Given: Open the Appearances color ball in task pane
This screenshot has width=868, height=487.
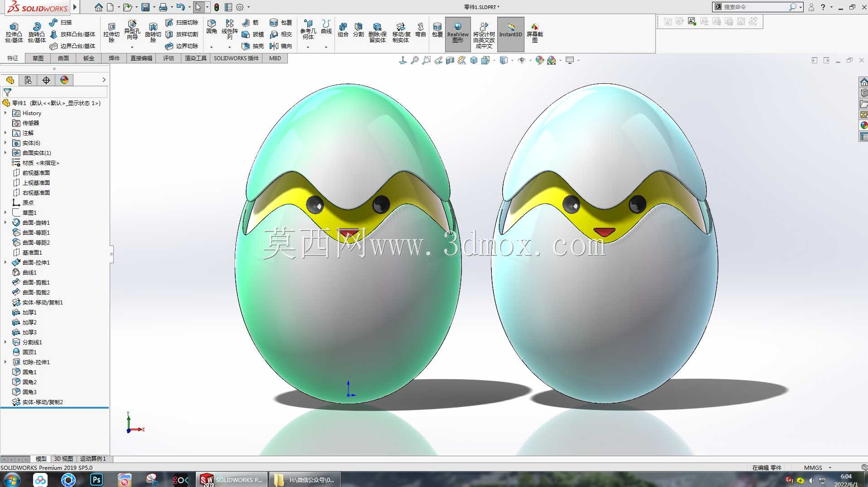Looking at the screenshot, I should 864,125.
